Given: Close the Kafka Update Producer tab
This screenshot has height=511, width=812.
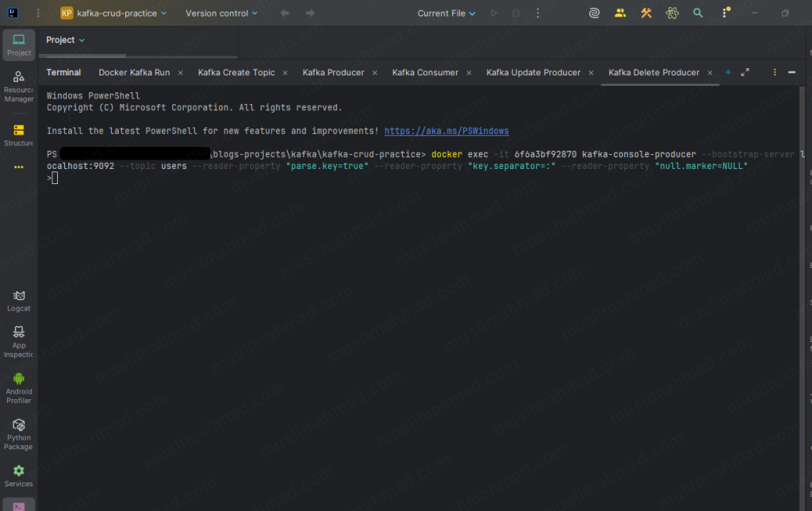Looking at the screenshot, I should (591, 73).
